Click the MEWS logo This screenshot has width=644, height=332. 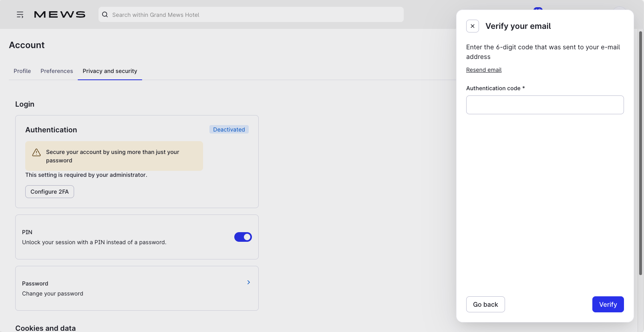(60, 15)
